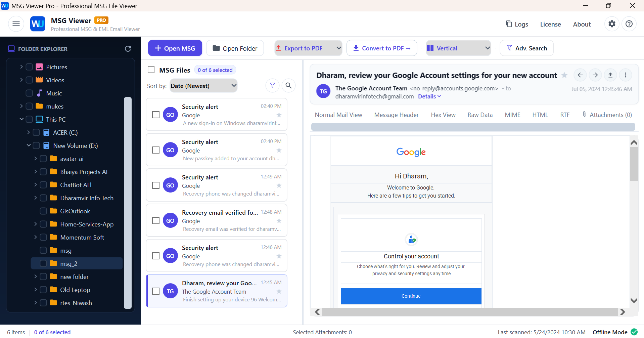Refresh the Folder Explorer
This screenshot has width=644, height=338.
(128, 49)
